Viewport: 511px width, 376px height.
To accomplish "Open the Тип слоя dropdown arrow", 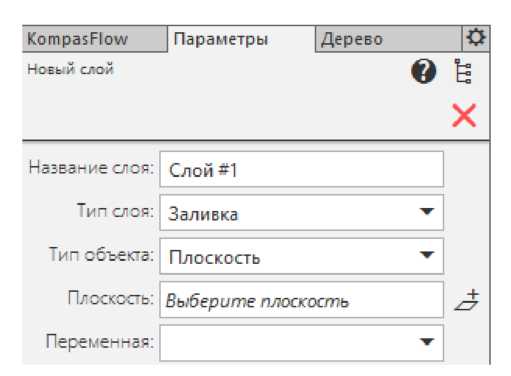I will coord(427,212).
